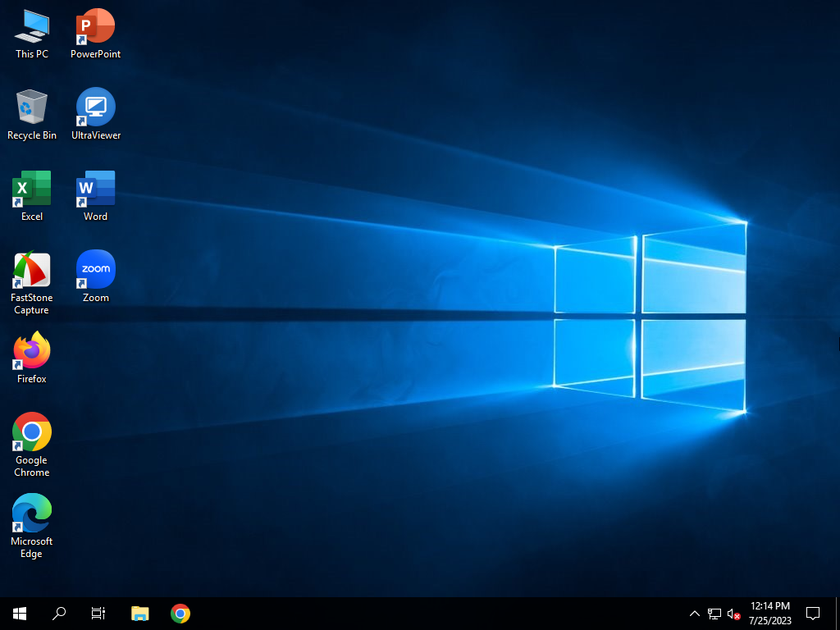Select the This PC desktop icon
The width and height of the screenshot is (840, 630).
(x=32, y=34)
